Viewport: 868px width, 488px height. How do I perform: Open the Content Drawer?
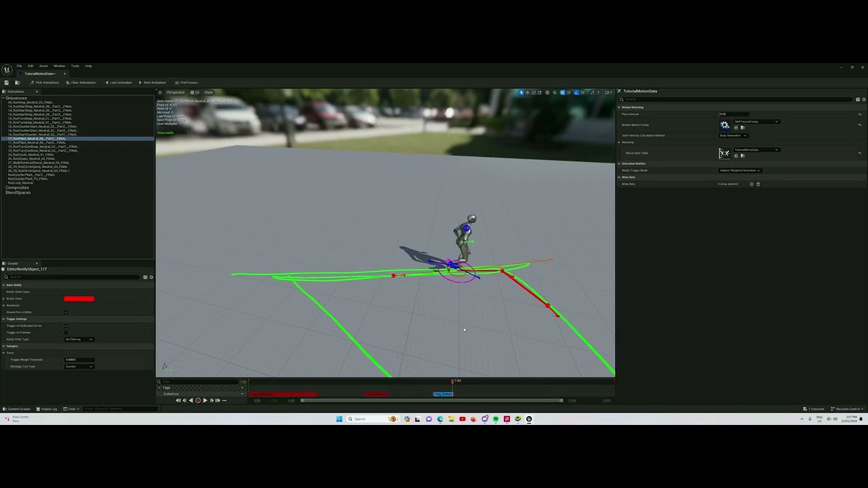tap(18, 409)
